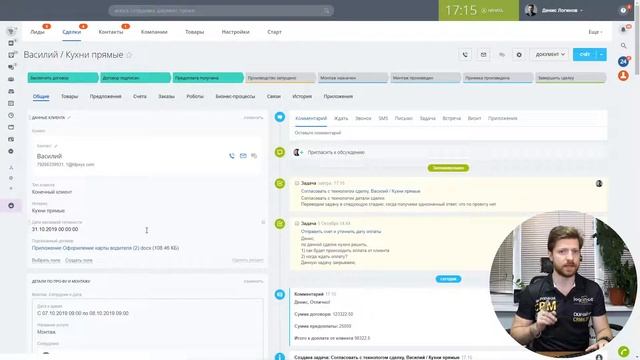The image size is (640, 360).
Task: Click the magnifier icon in top search bar
Action: [x=327, y=11]
